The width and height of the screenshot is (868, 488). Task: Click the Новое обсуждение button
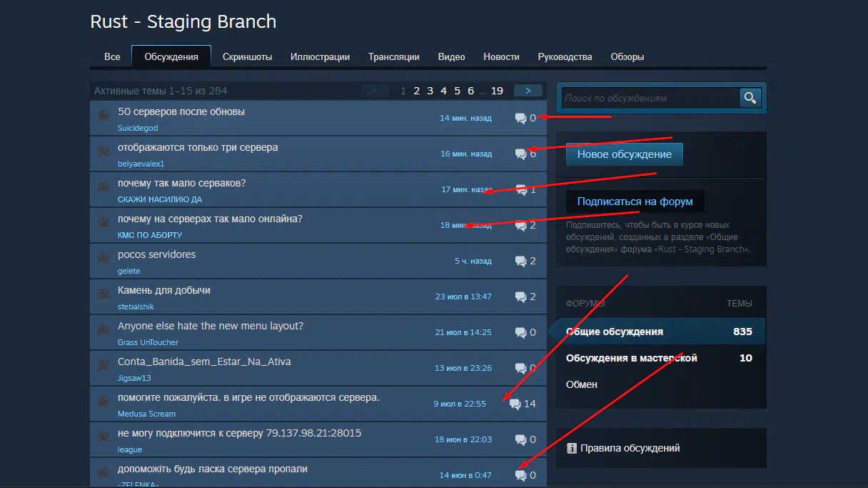(x=625, y=154)
